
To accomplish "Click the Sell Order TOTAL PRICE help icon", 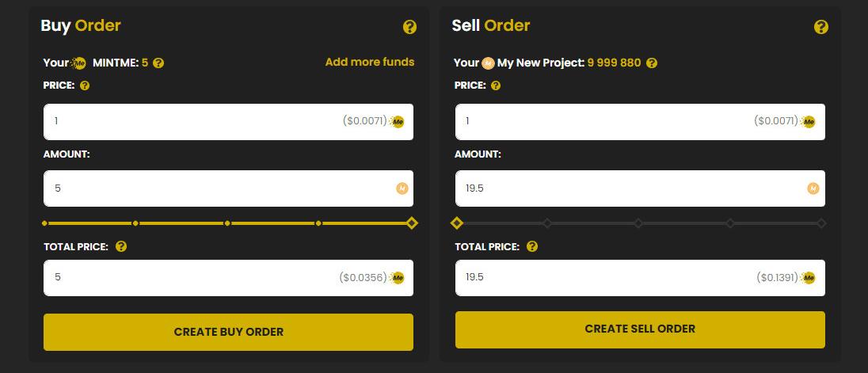I will point(532,246).
